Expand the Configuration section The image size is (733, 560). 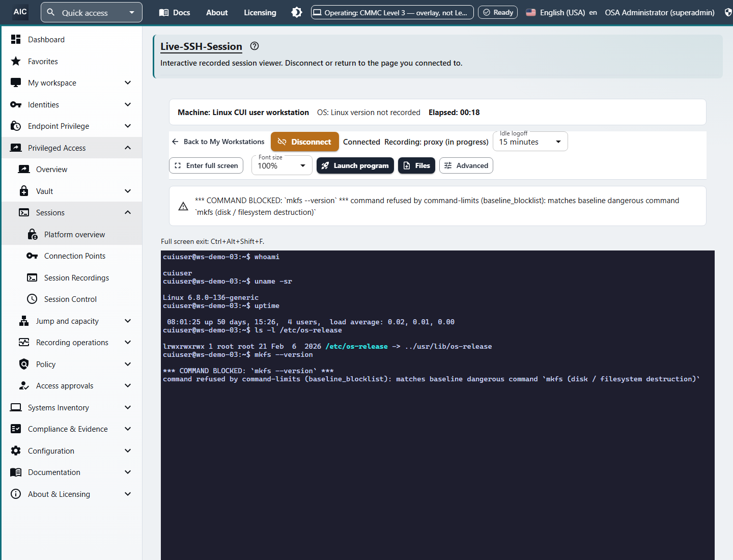[128, 451]
